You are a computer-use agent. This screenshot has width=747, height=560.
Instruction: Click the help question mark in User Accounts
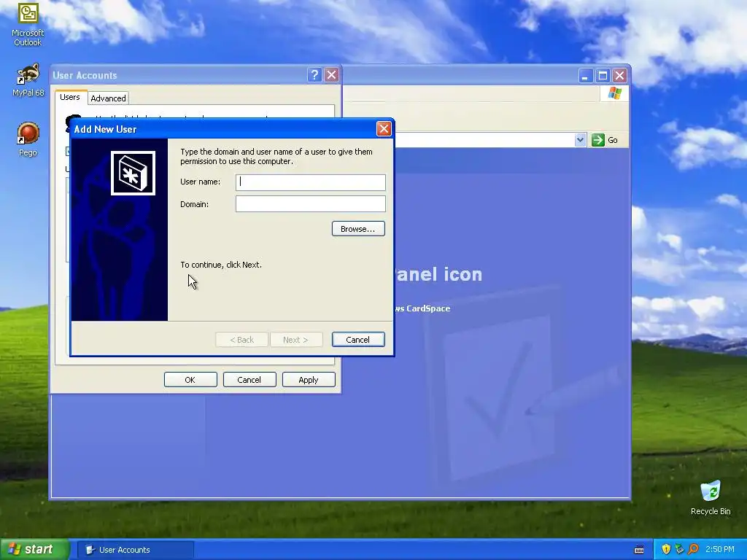pyautogui.click(x=314, y=75)
